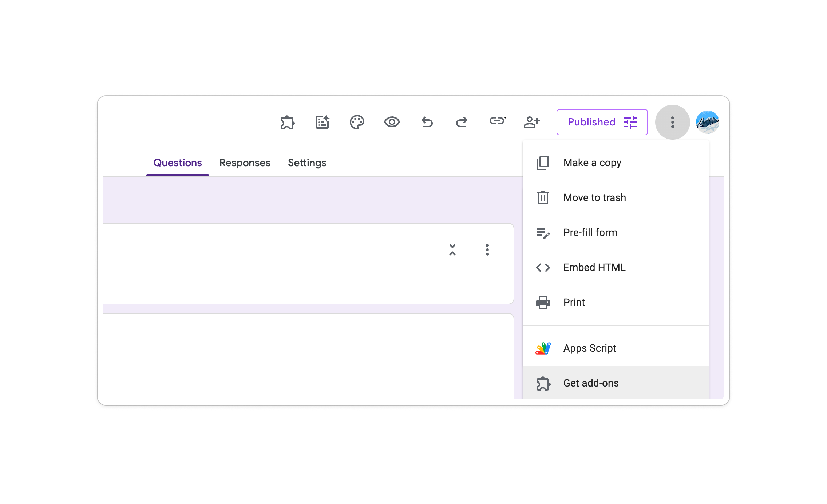Click the Published button

[602, 122]
